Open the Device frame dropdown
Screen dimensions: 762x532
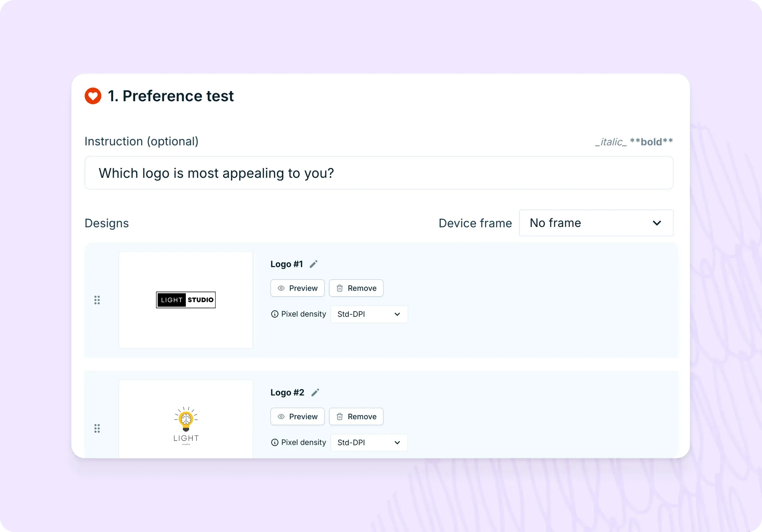596,223
